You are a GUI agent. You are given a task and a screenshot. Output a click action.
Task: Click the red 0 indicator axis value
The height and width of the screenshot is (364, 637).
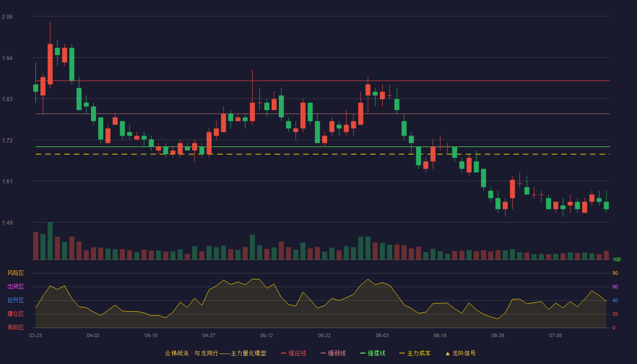(614, 328)
